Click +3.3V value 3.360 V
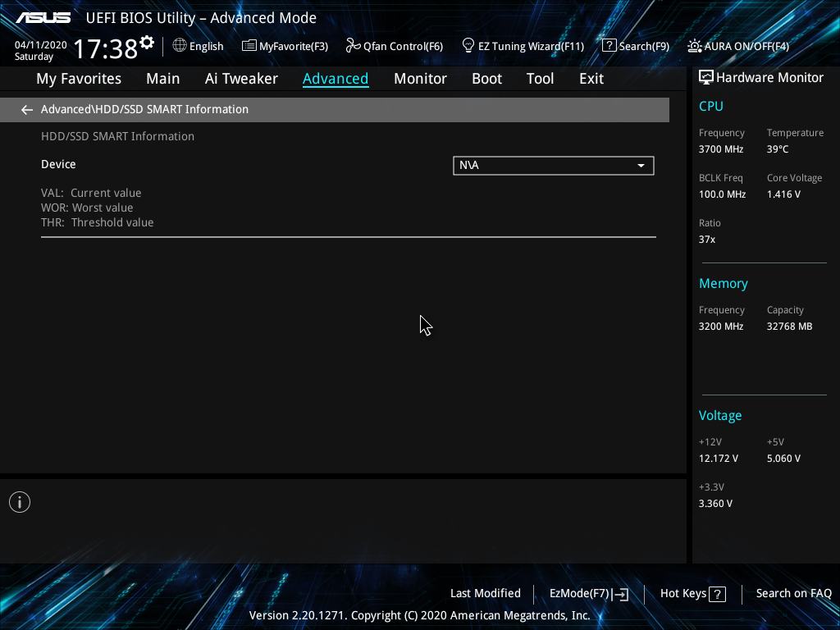 pos(715,504)
